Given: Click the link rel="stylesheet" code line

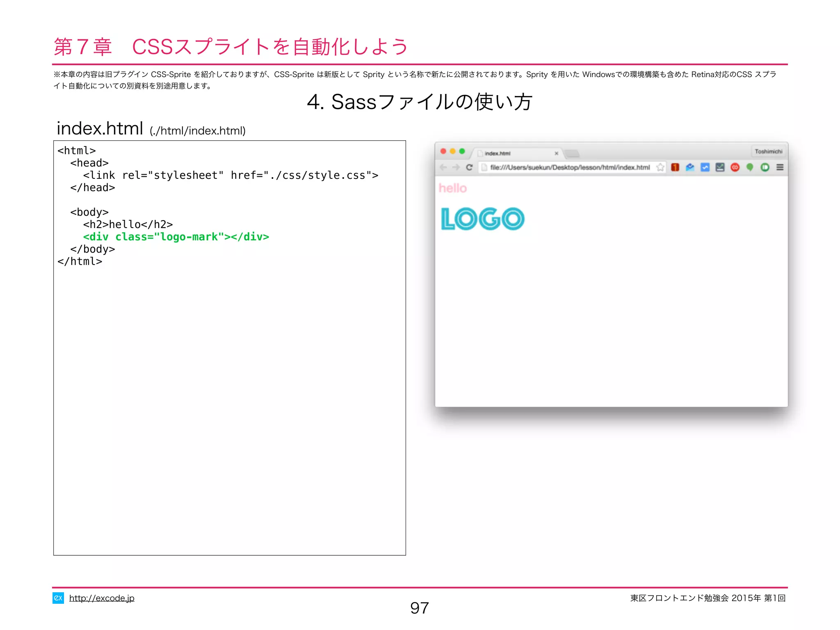Looking at the screenshot, I should [x=231, y=176].
